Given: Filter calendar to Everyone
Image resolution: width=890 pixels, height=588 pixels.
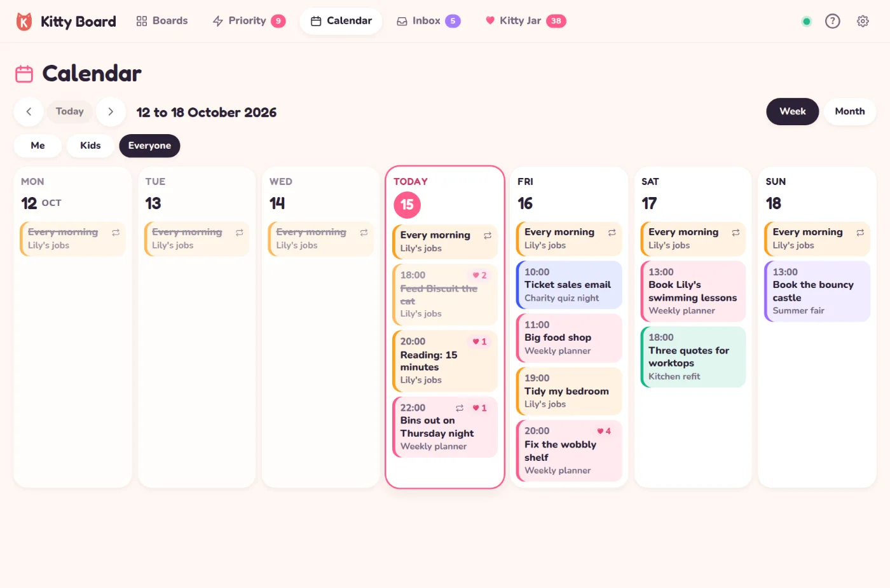Looking at the screenshot, I should (149, 146).
